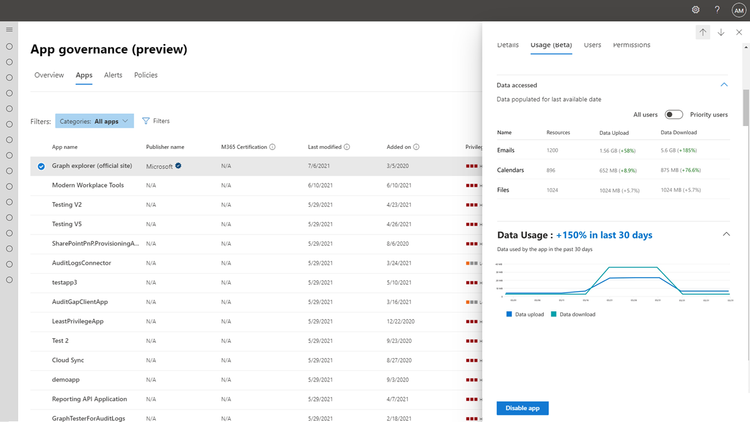Viewport: 750px width, 422px height.
Task: Click the Emails row name
Action: point(506,150)
